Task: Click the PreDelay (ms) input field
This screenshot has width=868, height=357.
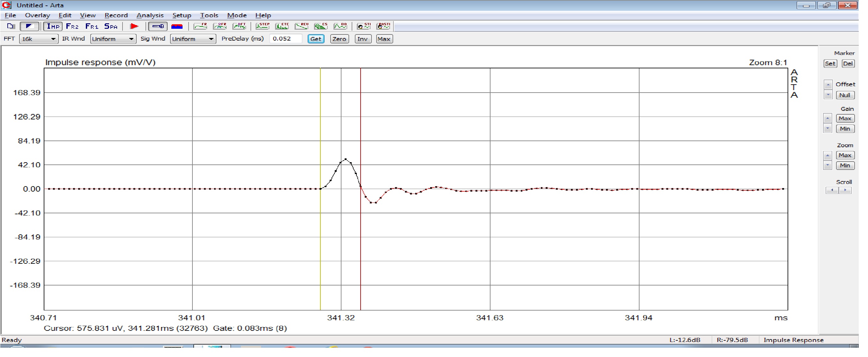Action: (x=286, y=39)
